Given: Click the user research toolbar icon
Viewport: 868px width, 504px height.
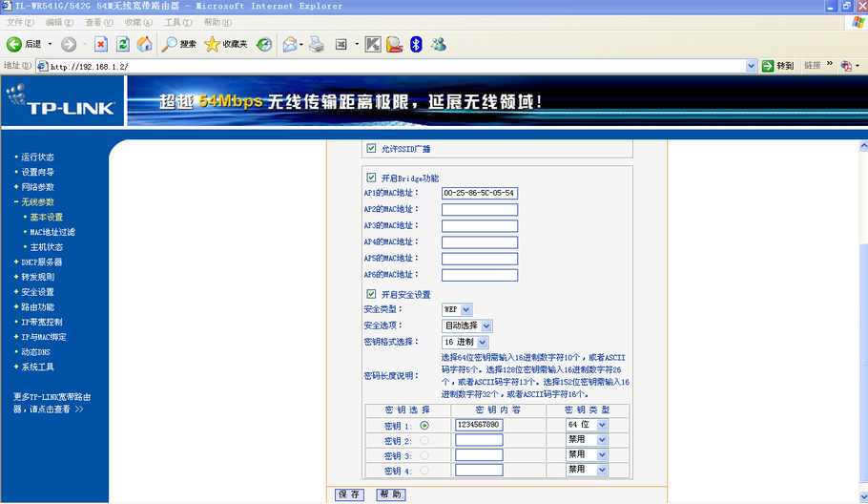Looking at the screenshot, I should [x=394, y=44].
